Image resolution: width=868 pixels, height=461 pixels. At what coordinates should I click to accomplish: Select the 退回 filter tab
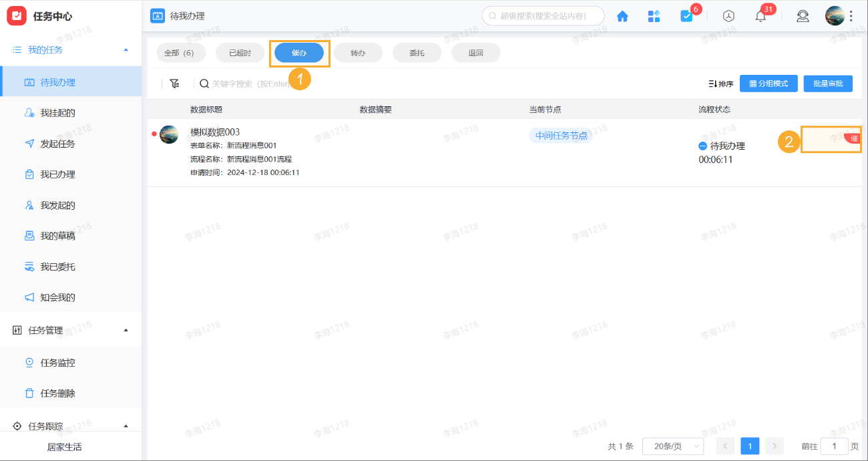(475, 52)
